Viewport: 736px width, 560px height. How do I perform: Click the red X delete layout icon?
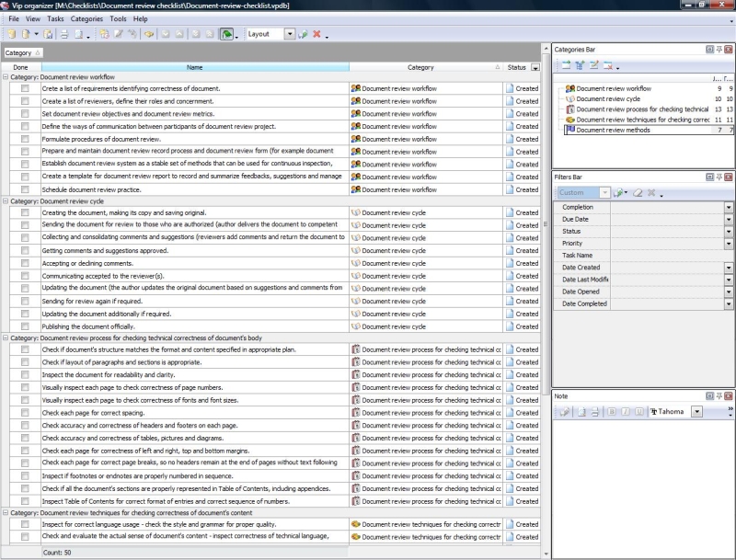point(316,34)
